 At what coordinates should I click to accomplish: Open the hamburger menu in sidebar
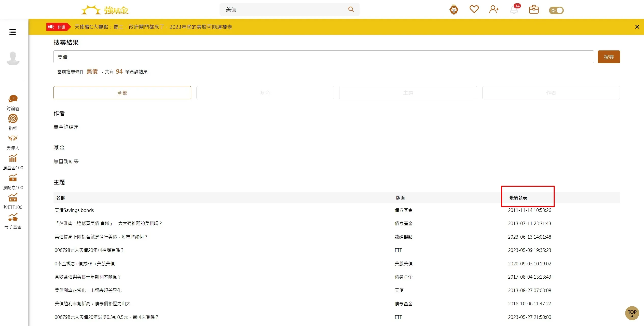pyautogui.click(x=12, y=32)
